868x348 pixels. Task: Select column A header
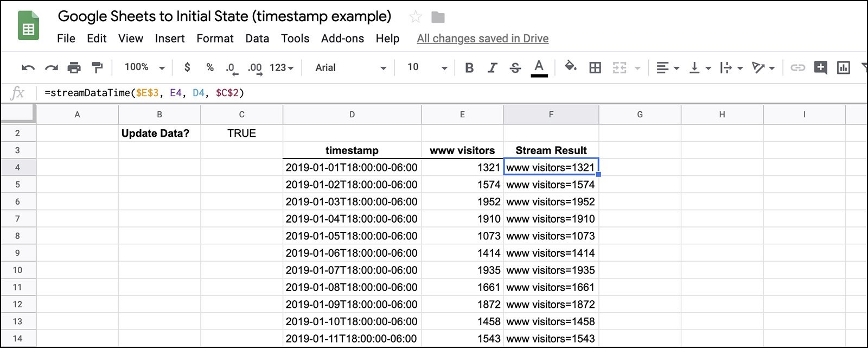tap(77, 115)
